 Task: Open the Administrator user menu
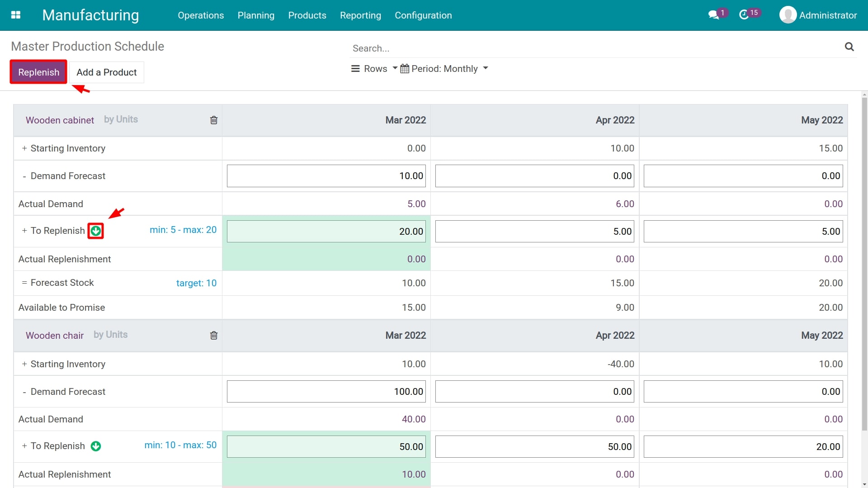pyautogui.click(x=818, y=15)
